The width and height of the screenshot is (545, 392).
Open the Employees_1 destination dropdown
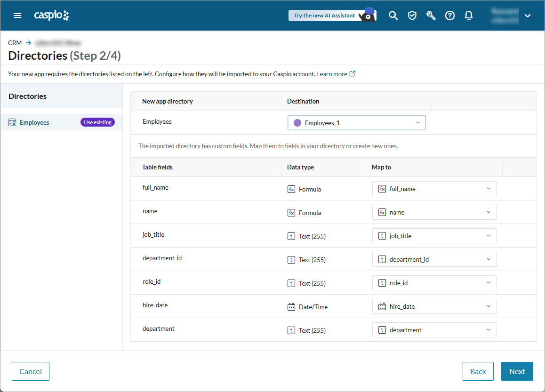356,122
